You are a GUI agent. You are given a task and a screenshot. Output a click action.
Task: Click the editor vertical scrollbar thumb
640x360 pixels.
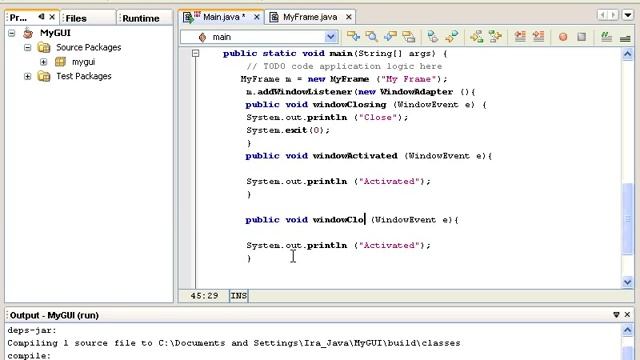pyautogui.click(x=628, y=219)
